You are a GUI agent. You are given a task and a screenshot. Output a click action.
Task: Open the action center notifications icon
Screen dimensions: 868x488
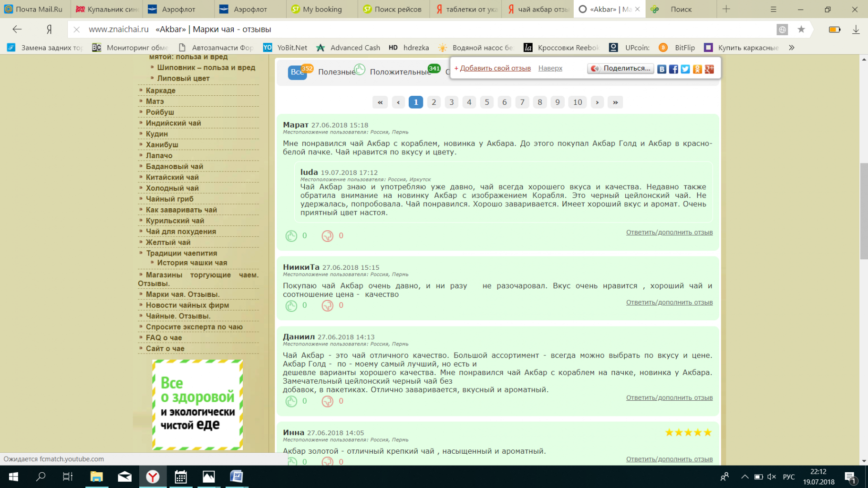pos(850,477)
